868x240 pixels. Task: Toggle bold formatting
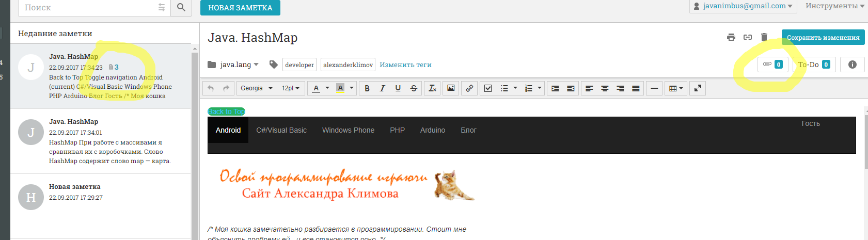click(x=367, y=88)
